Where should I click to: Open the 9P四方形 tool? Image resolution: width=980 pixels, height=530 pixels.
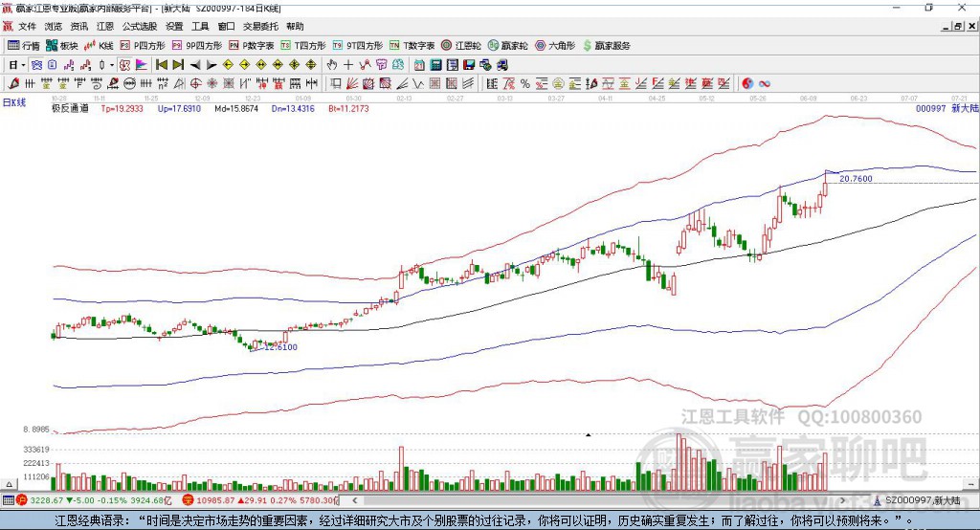[x=197, y=46]
